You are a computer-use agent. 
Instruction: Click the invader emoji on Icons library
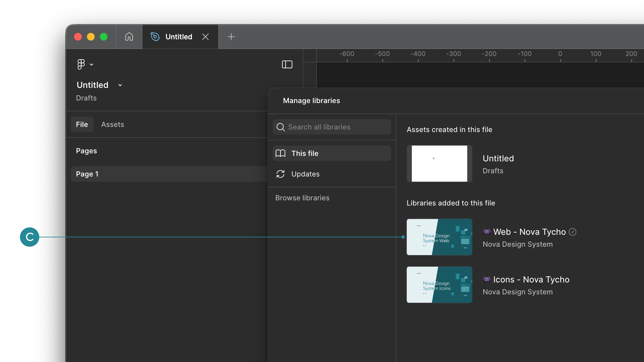[x=487, y=279]
